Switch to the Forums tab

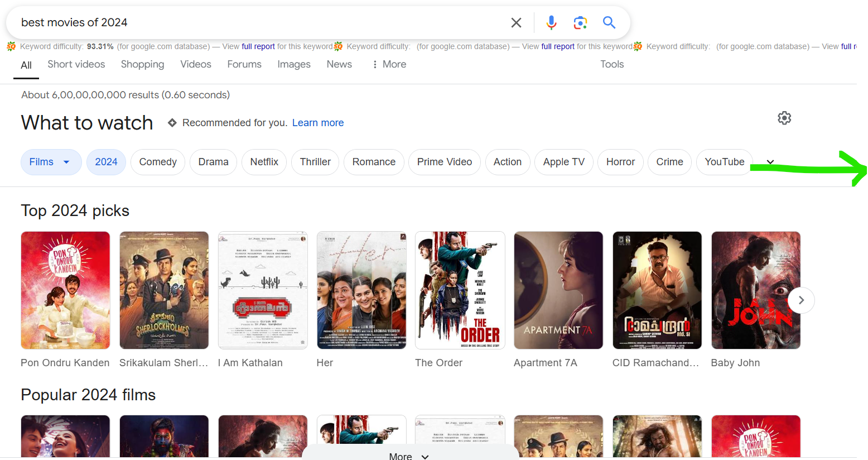tap(244, 64)
